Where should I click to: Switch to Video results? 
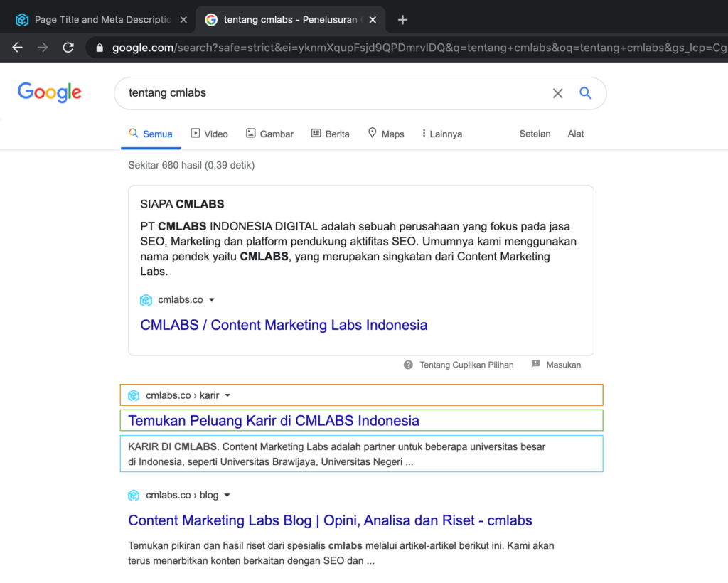(x=210, y=134)
